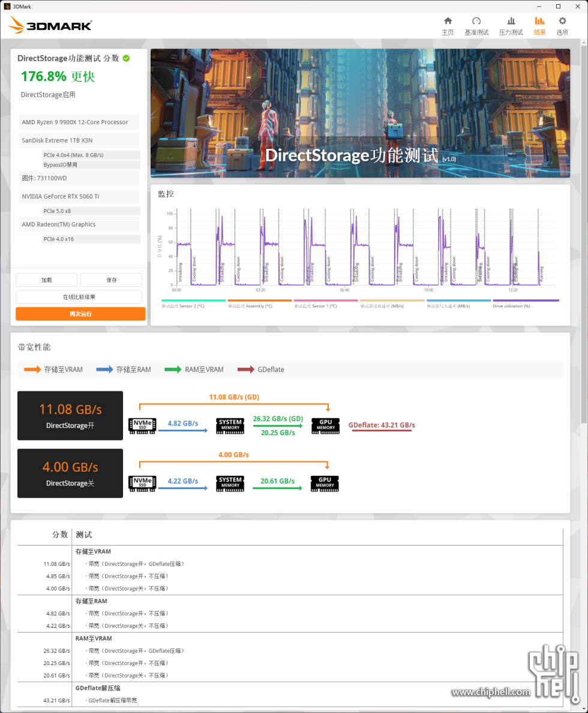This screenshot has width=588, height=713.
Task: Click the 4.85 GB/s score in the table
Action: [58, 576]
